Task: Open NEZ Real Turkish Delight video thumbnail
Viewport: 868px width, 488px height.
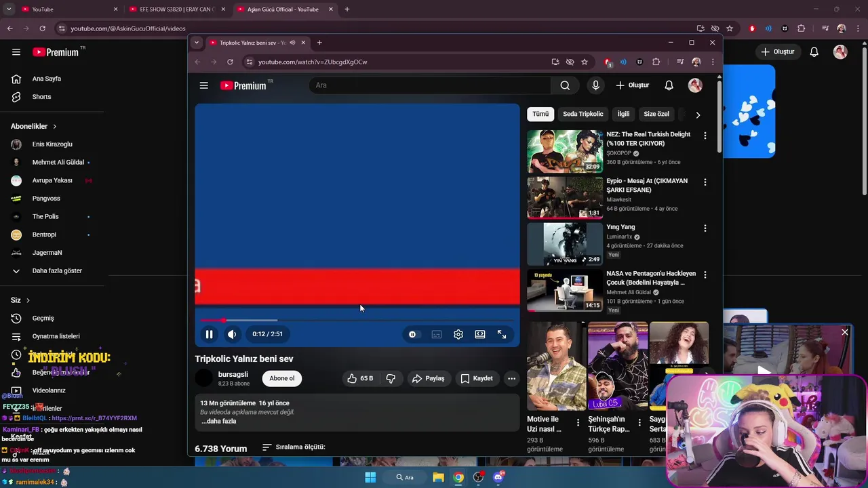Action: click(565, 151)
